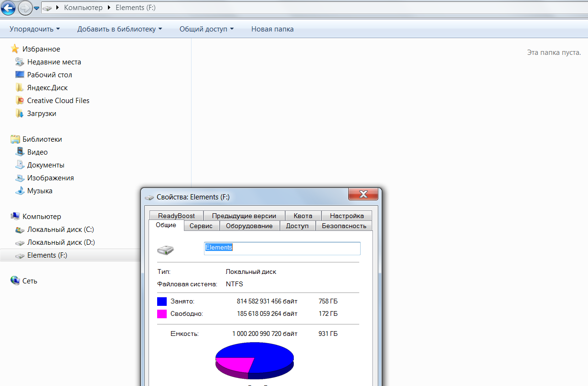Open the Общий доступ dropdown
The width and height of the screenshot is (588, 386).
click(206, 29)
